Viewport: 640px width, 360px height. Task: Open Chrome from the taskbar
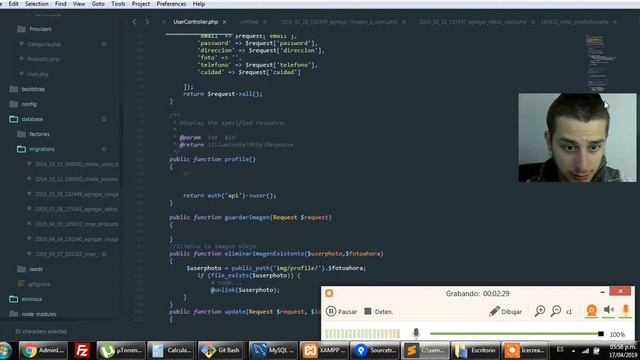point(43,351)
